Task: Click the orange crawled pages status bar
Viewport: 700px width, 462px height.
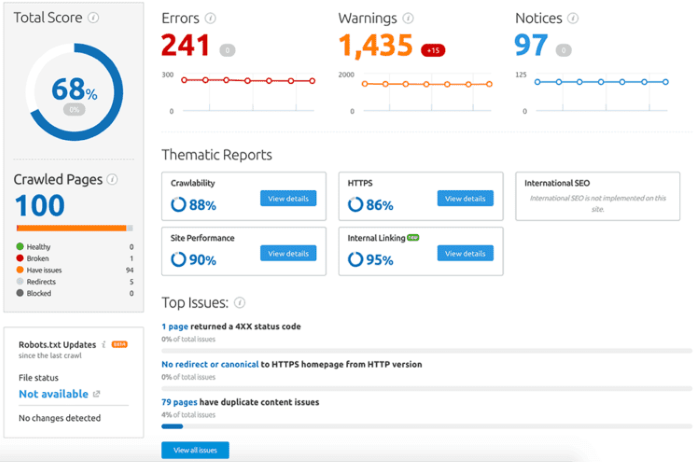Action: (x=71, y=228)
